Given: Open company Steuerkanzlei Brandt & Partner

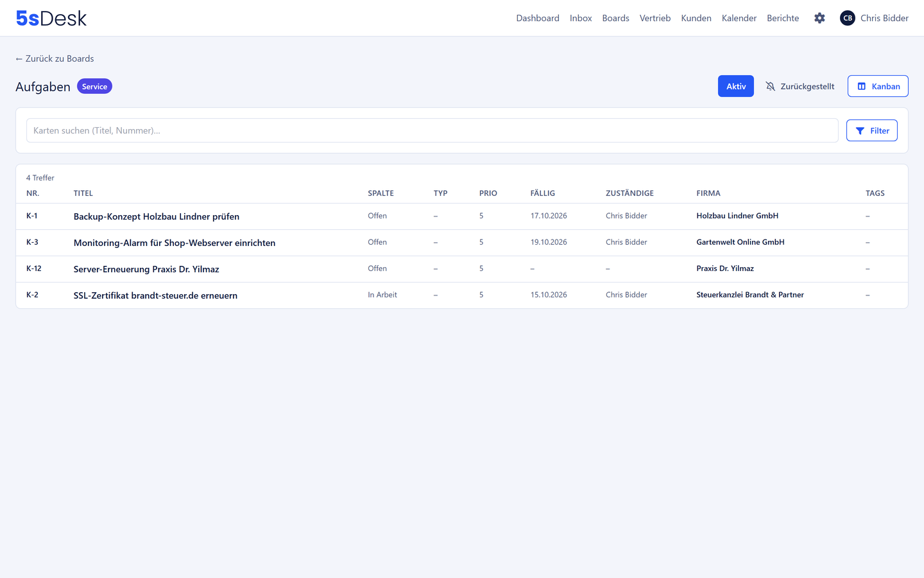Looking at the screenshot, I should coord(750,295).
